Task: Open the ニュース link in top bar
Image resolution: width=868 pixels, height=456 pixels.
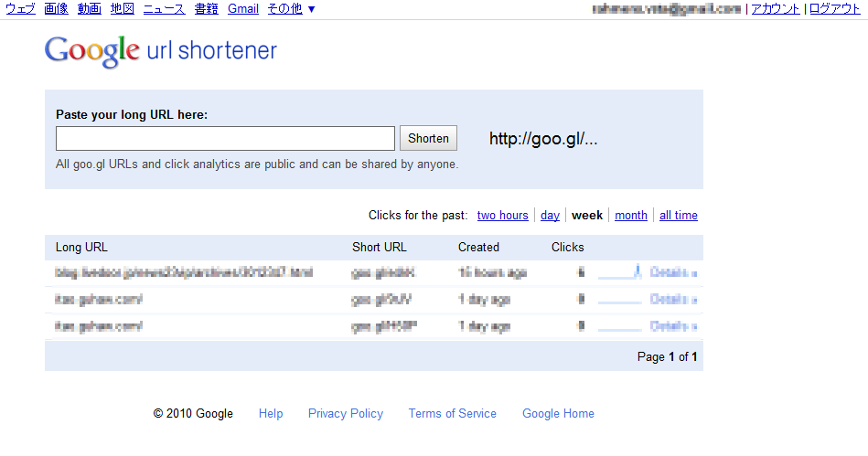Action: [x=164, y=9]
